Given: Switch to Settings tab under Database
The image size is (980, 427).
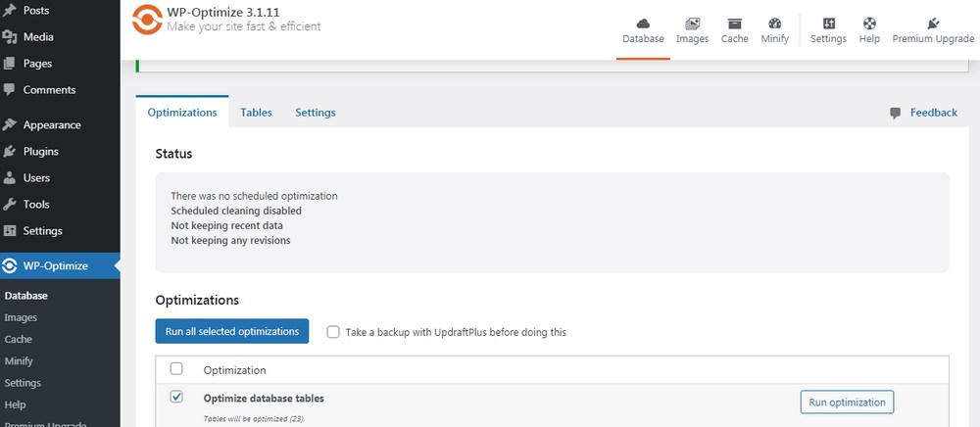Looking at the screenshot, I should [x=315, y=113].
